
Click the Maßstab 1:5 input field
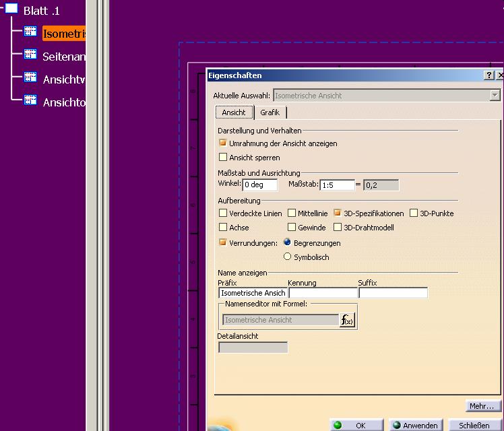tap(337, 185)
